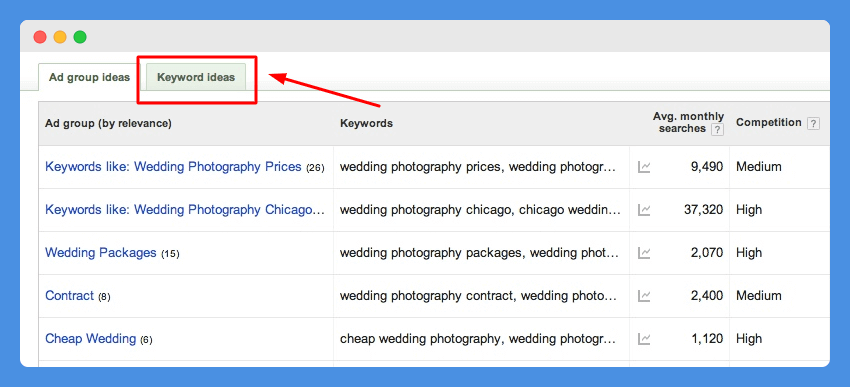
Task: Click High competition in Wedding Photography Chicago row
Action: (x=749, y=210)
